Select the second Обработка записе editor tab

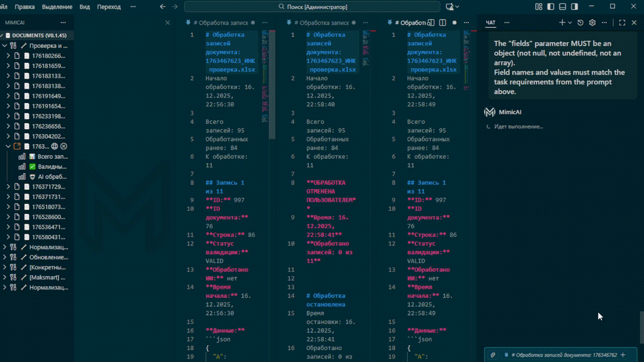[321, 23]
